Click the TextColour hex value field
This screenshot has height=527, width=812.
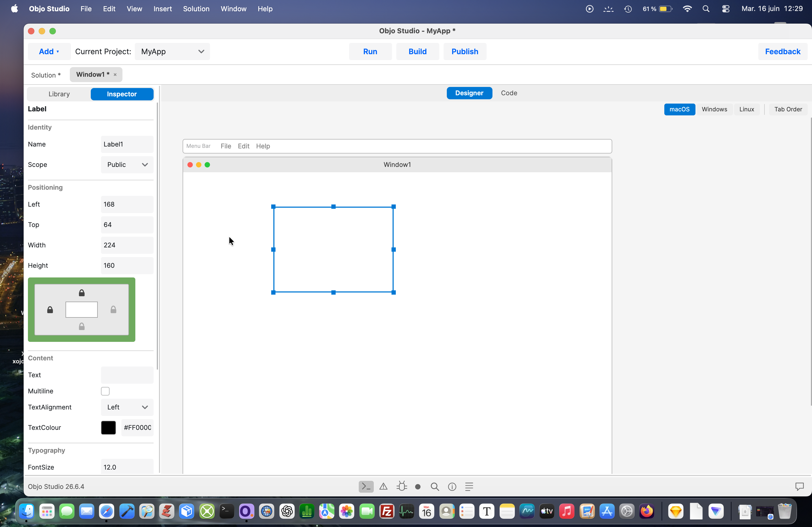pos(137,427)
